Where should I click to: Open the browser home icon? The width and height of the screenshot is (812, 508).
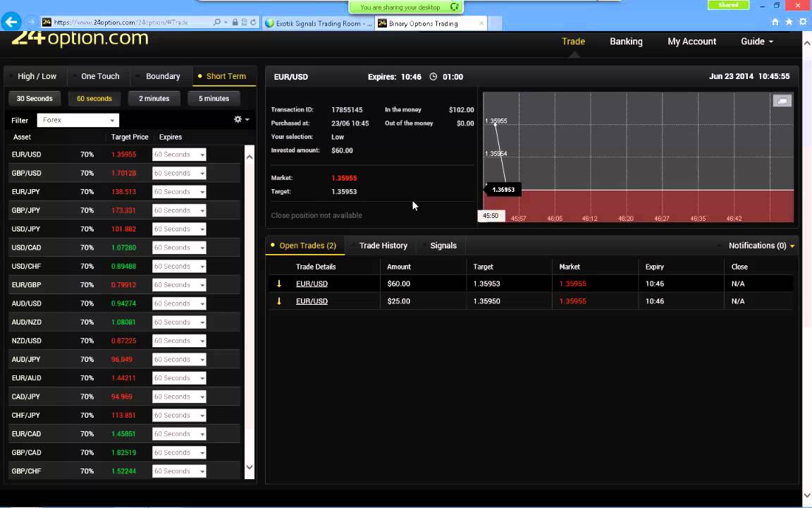775,22
